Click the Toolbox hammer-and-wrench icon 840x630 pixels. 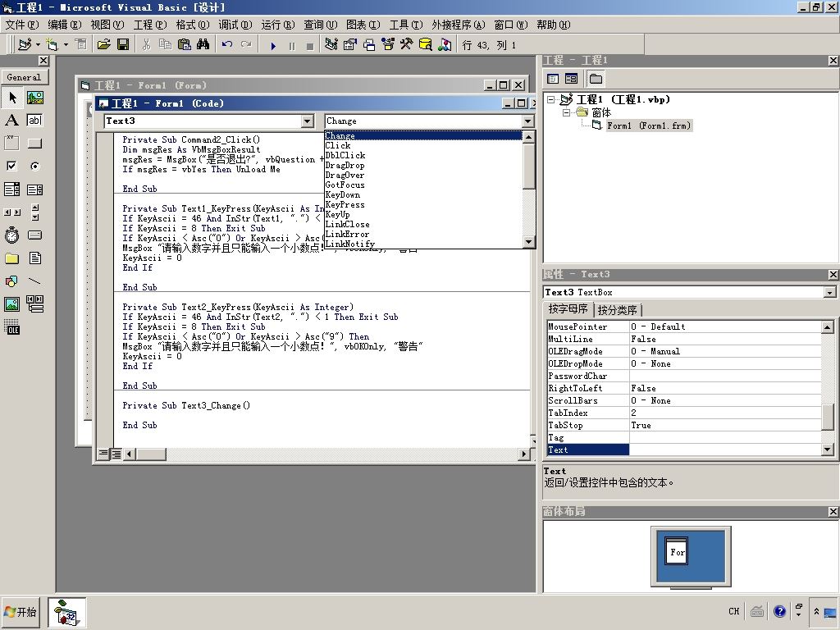(x=407, y=44)
